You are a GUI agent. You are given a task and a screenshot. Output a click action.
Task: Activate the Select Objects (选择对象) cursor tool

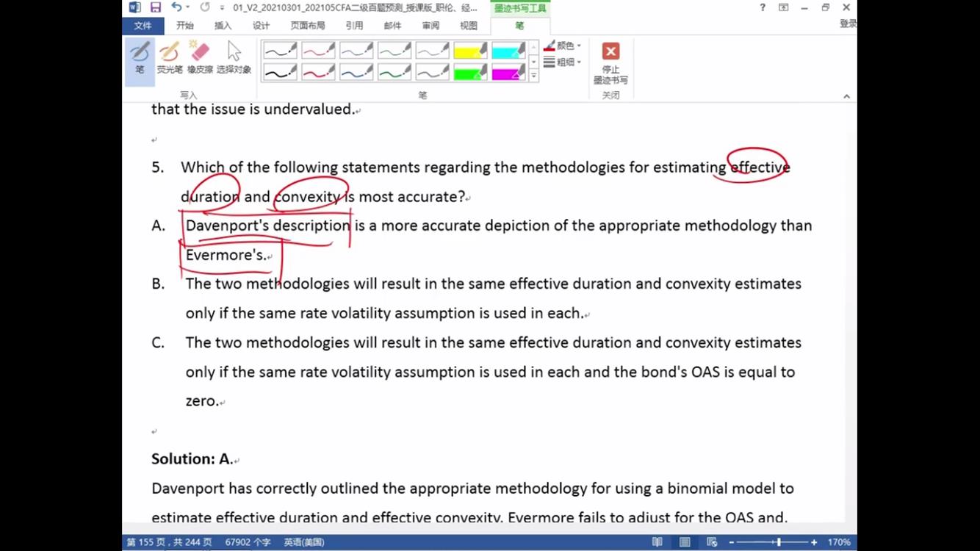[234, 58]
